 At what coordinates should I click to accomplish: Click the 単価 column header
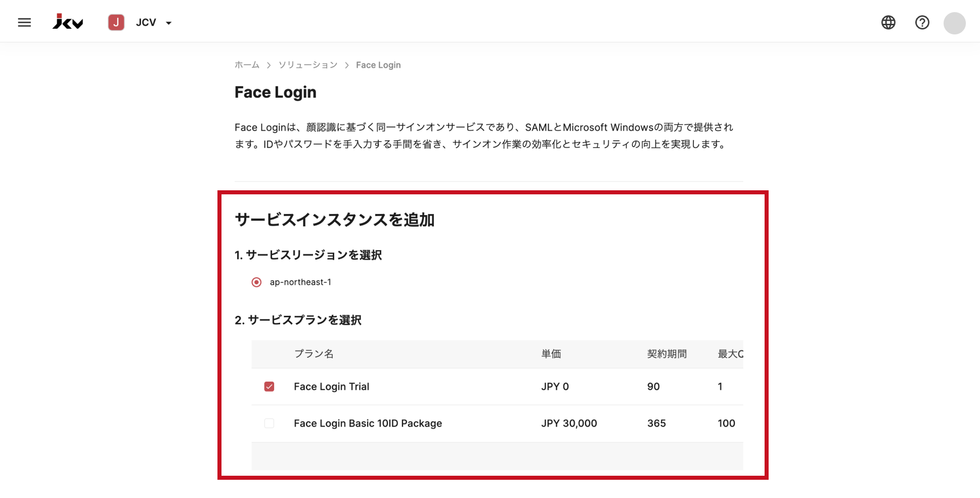551,354
